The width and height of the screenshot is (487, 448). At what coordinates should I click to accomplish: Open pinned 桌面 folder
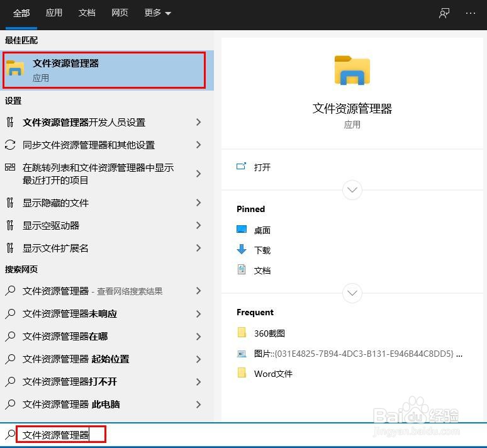[x=262, y=230]
